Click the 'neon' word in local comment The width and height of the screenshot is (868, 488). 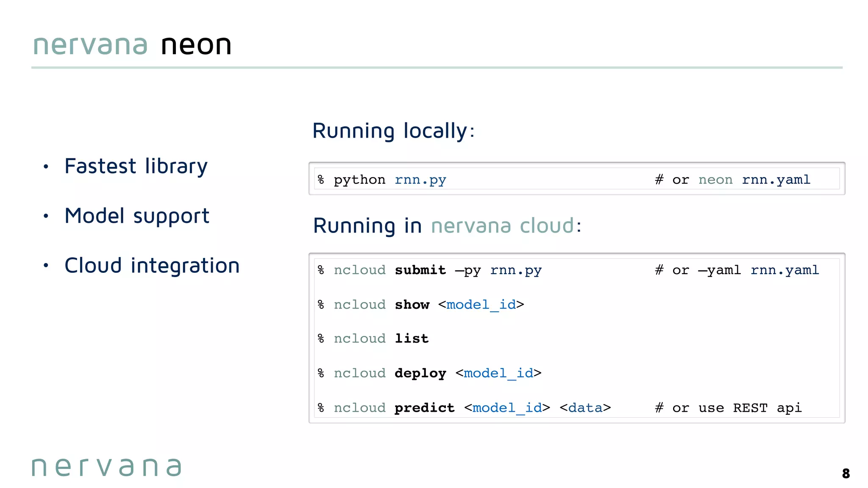click(715, 180)
